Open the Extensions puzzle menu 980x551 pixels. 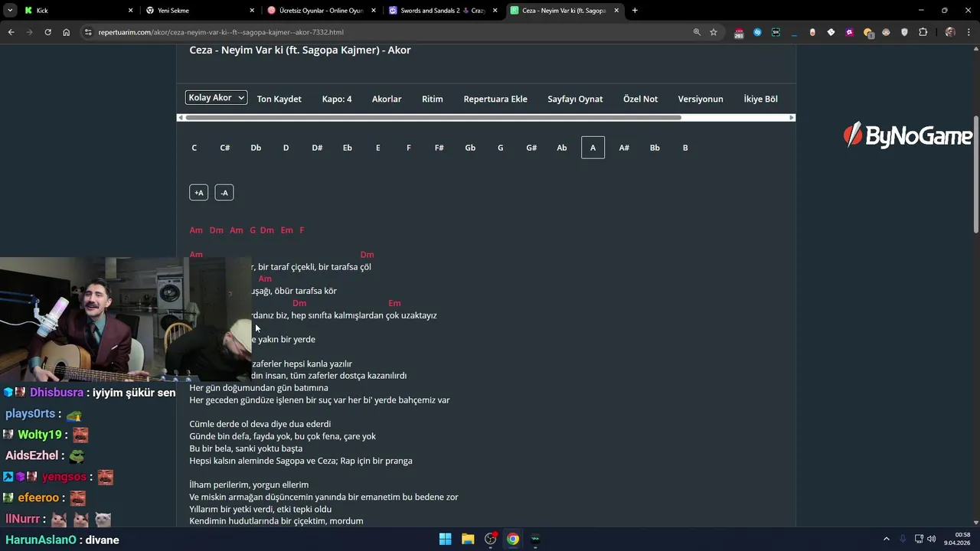(x=923, y=32)
